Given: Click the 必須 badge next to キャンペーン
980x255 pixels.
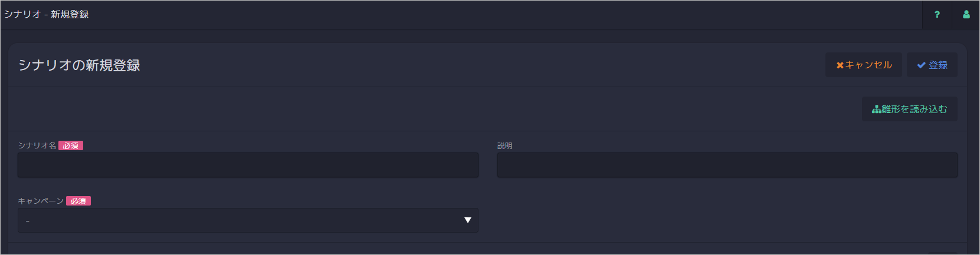Looking at the screenshot, I should pyautogui.click(x=78, y=201).
